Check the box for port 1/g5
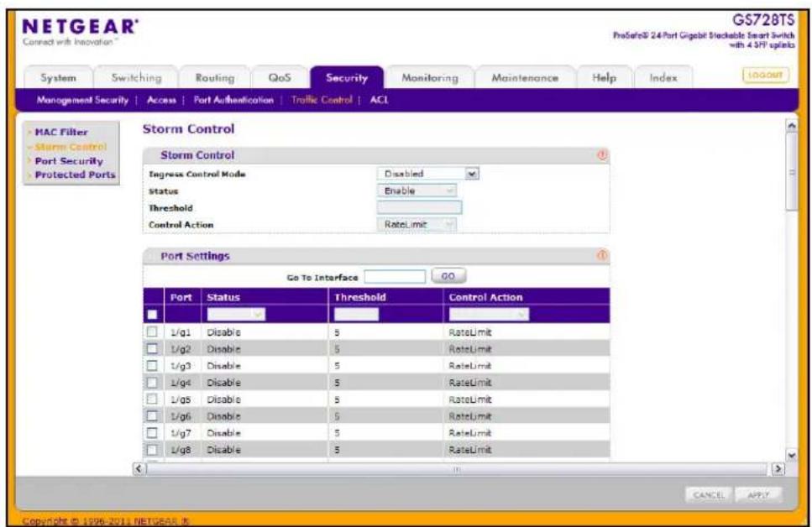 tap(152, 399)
